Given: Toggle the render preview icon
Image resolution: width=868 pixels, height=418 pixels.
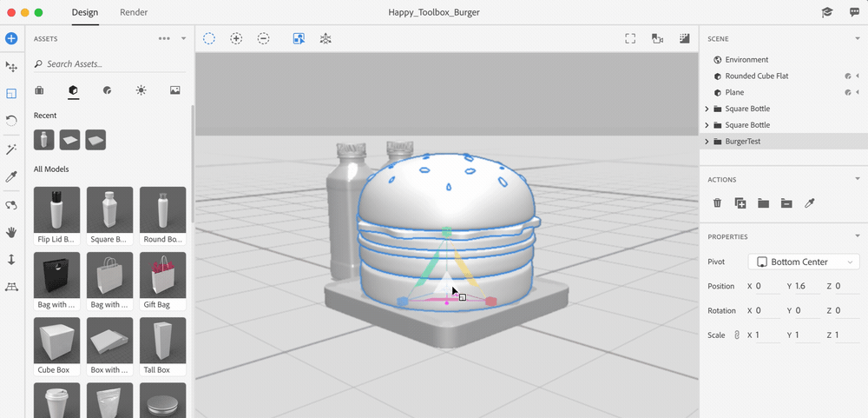Looking at the screenshot, I should [x=685, y=38].
